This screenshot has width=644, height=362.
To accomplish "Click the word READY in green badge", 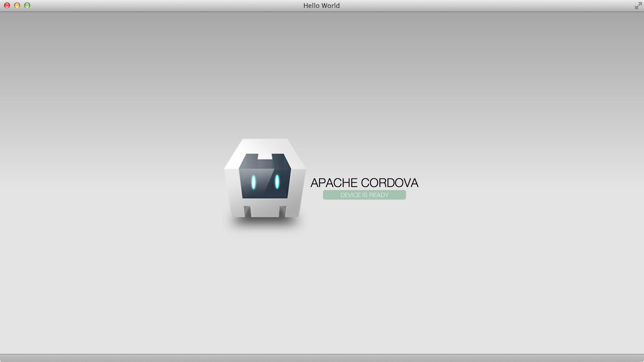I will click(379, 195).
